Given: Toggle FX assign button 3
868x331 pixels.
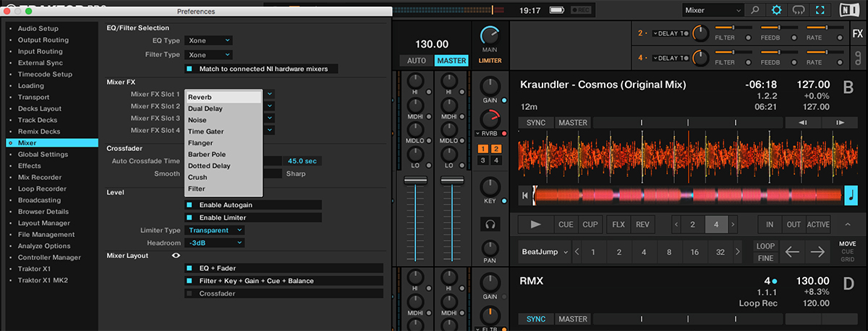Looking at the screenshot, I should pos(483,160).
